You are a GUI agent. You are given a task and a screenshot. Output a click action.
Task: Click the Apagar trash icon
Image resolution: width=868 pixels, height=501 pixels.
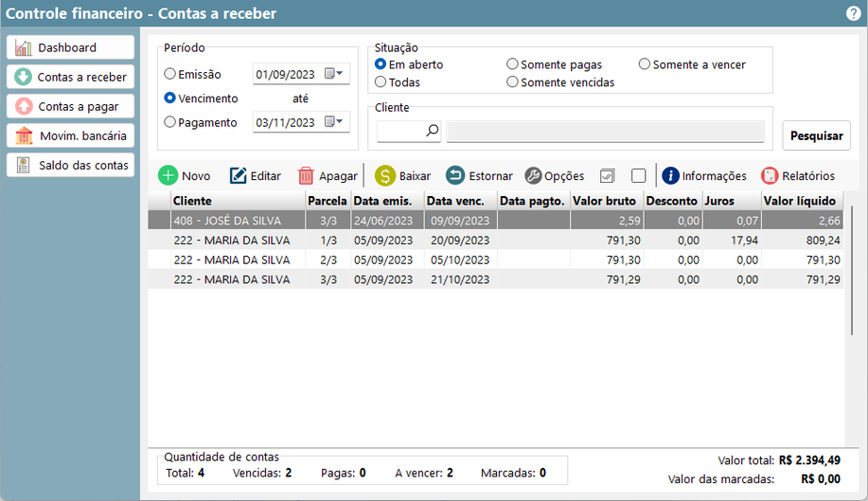coord(306,176)
